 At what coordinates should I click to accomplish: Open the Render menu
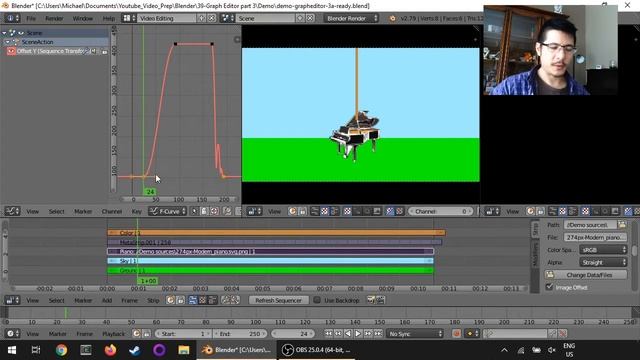(54, 18)
